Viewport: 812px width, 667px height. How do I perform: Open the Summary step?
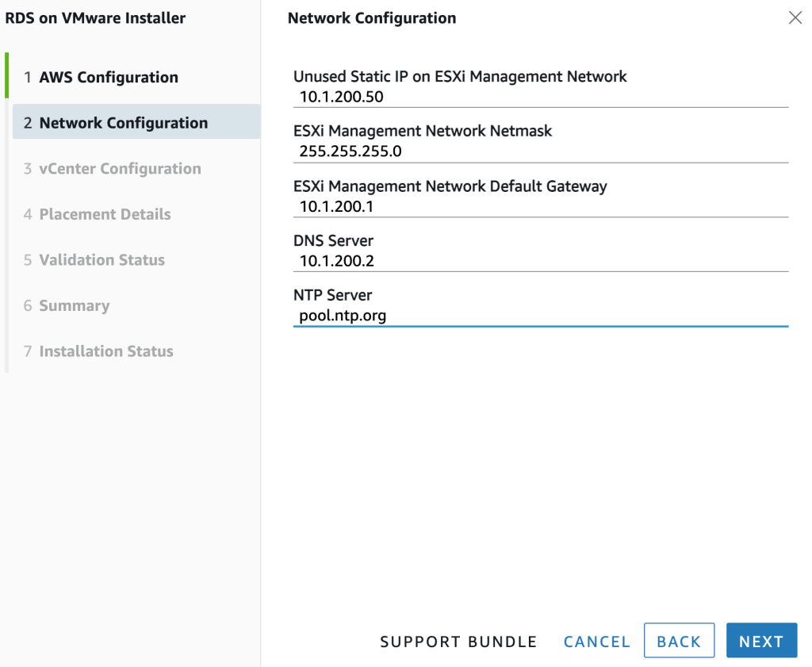click(74, 306)
